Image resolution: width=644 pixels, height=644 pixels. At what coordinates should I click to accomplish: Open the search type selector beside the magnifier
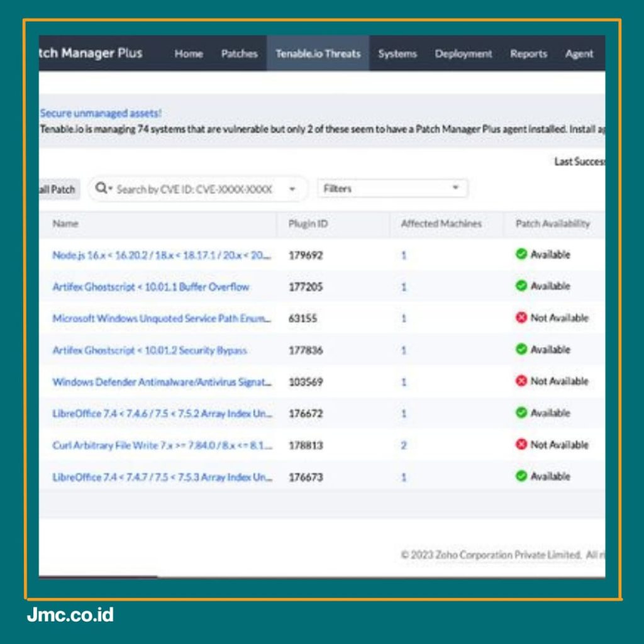(111, 189)
